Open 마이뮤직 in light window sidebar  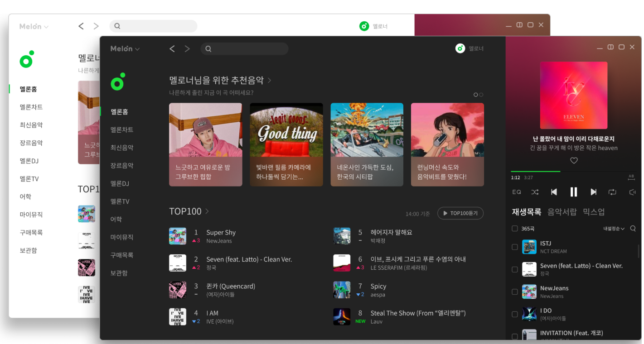31,215
